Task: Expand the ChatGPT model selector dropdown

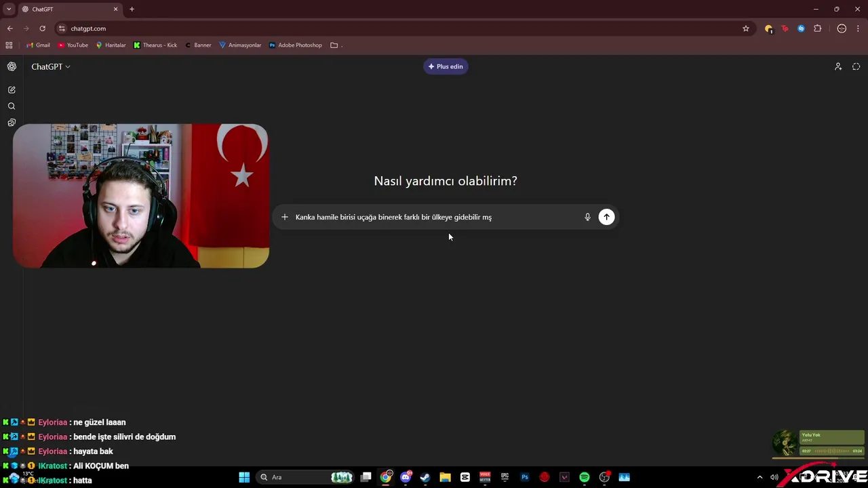Action: (x=51, y=66)
